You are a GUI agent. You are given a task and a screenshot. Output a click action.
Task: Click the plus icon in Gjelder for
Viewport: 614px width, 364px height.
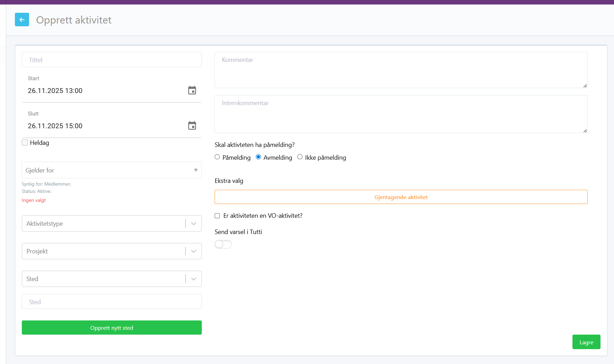(196, 170)
